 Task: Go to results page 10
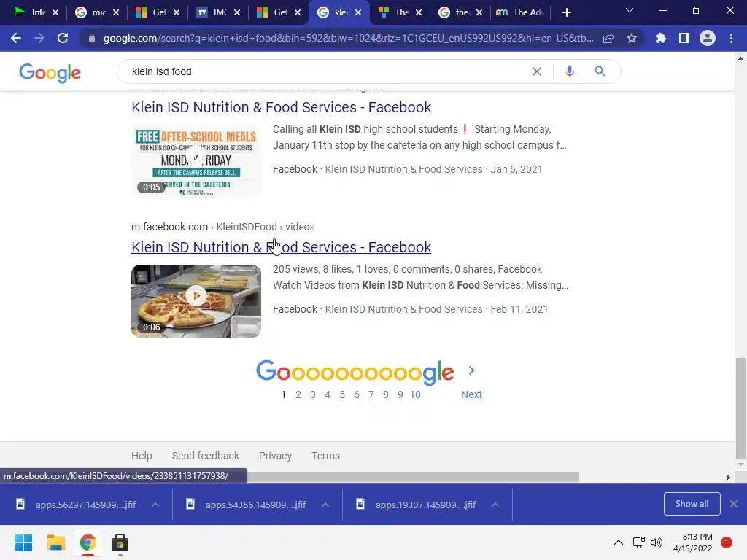pyautogui.click(x=415, y=394)
